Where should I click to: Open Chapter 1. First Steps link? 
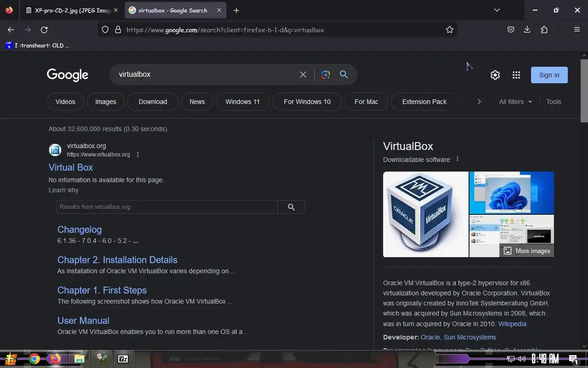(x=102, y=290)
